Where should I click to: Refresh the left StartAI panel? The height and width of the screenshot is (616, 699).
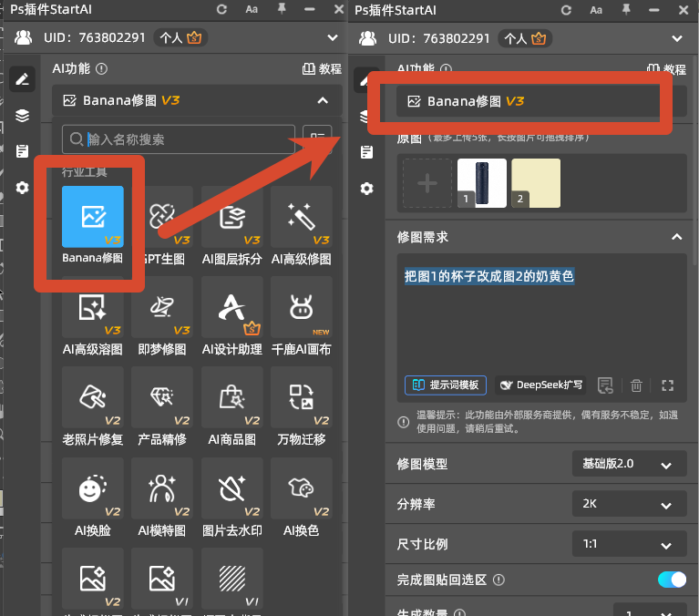click(x=221, y=9)
